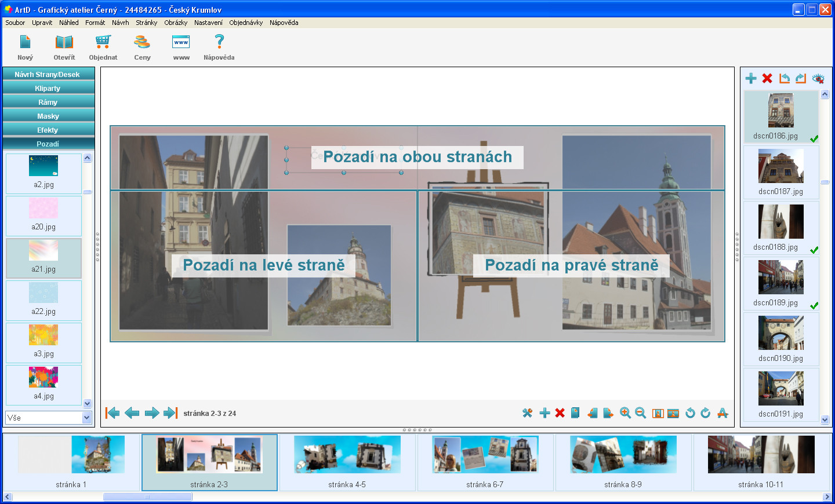Click the fill frame with photo icon

673,413
